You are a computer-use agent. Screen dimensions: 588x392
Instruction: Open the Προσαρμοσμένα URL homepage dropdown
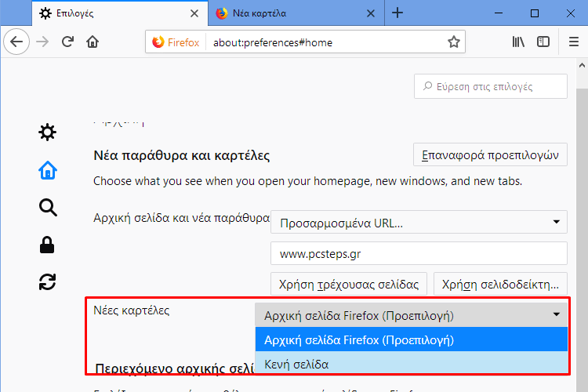(419, 222)
